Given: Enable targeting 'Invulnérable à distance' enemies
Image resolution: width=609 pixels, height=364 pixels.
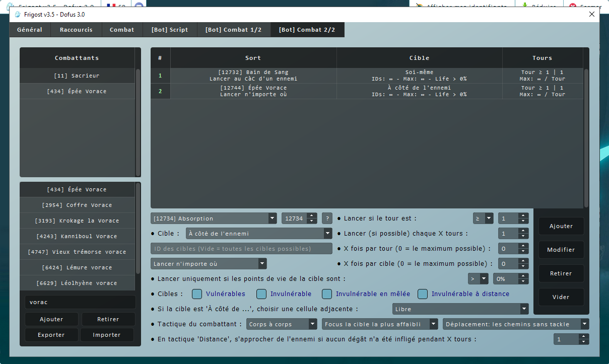Looking at the screenshot, I should tap(423, 294).
